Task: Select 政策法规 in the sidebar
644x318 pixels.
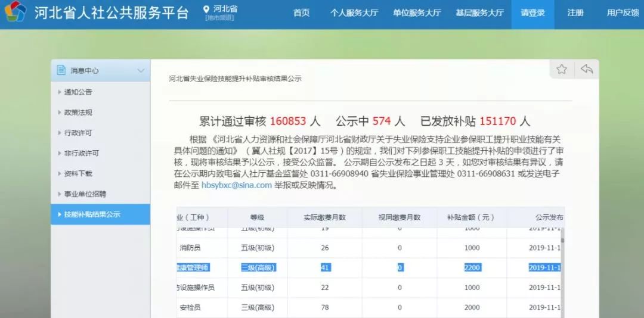Action: [78, 113]
